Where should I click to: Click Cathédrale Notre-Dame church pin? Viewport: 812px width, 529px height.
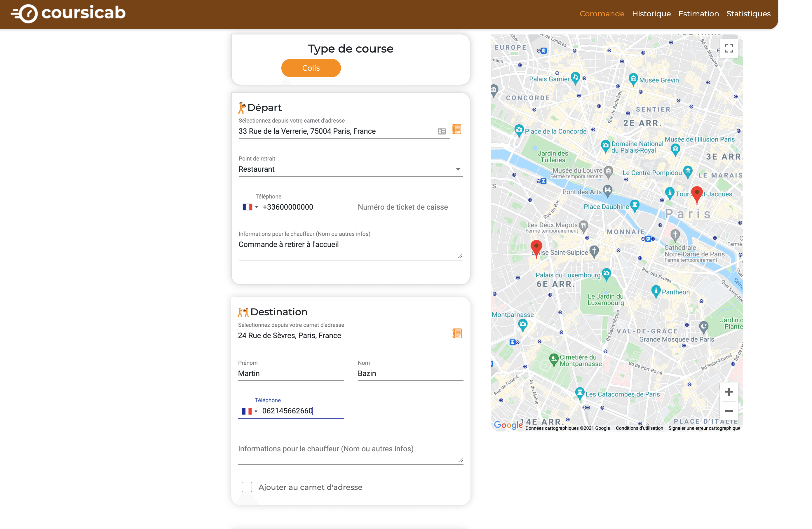(675, 236)
